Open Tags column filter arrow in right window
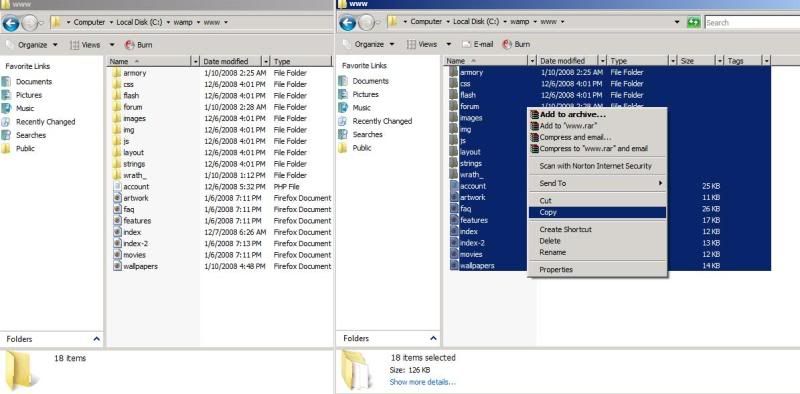This screenshot has height=394, width=800. 766,61
